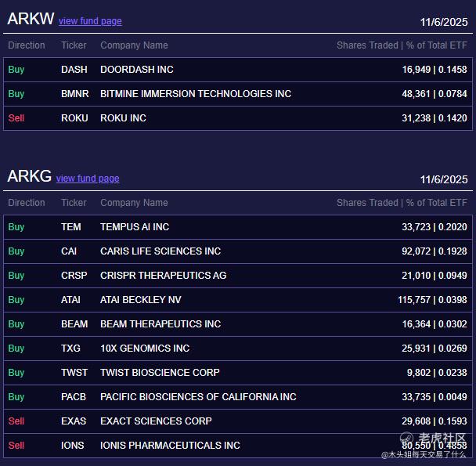Image resolution: width=476 pixels, height=466 pixels.
Task: Click the TXG ticker cell
Action: [x=70, y=349]
